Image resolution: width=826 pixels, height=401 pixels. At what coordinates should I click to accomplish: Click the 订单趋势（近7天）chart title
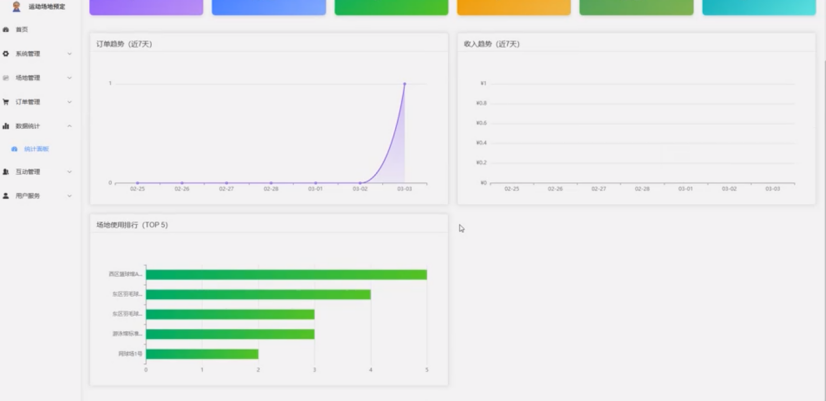pos(124,44)
